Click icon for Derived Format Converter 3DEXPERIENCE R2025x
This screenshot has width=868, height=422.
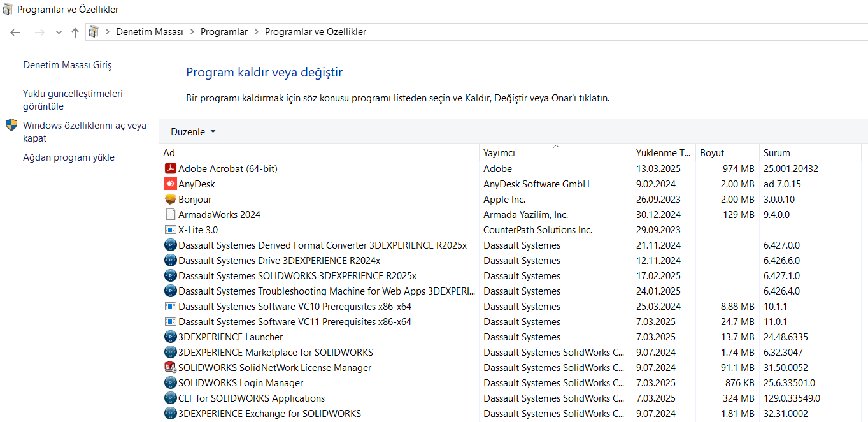(x=170, y=245)
